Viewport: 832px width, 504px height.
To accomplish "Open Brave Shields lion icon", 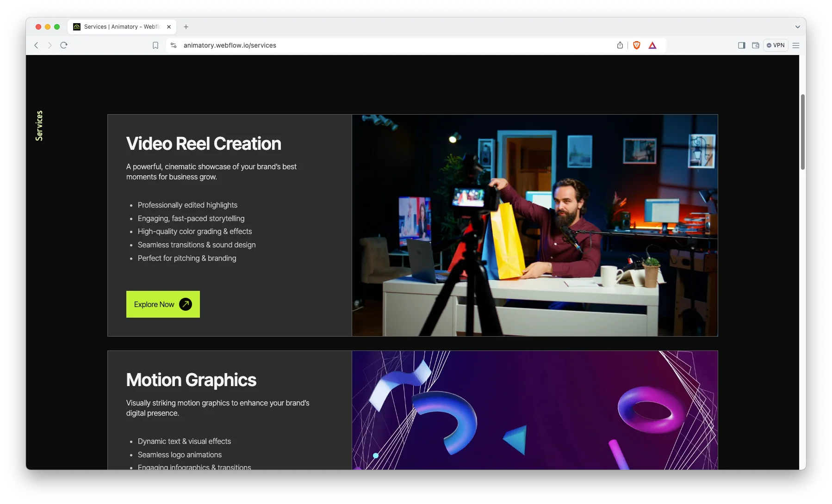I will (637, 45).
